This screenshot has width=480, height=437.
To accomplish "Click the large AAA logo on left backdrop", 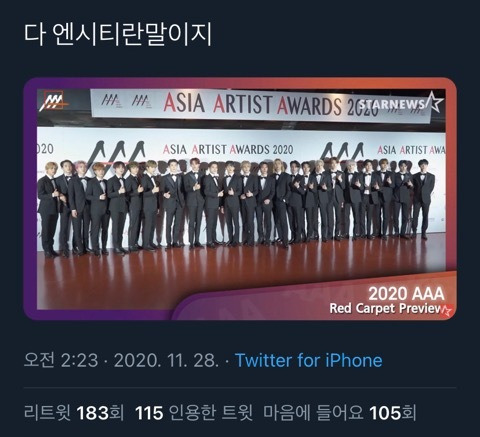I will point(118,155).
